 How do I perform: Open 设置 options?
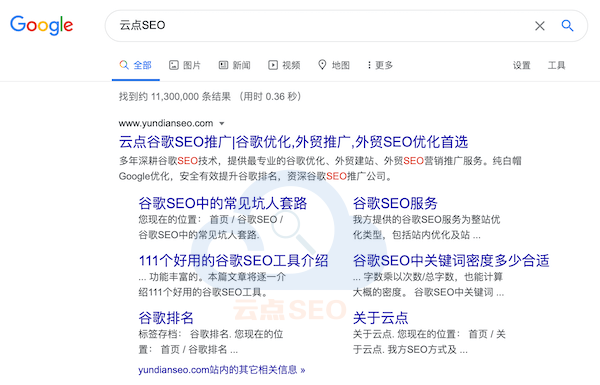(x=522, y=65)
